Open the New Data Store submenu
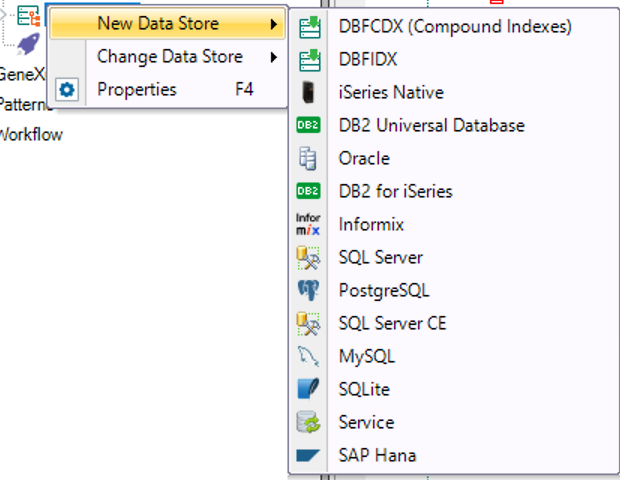 (168, 24)
